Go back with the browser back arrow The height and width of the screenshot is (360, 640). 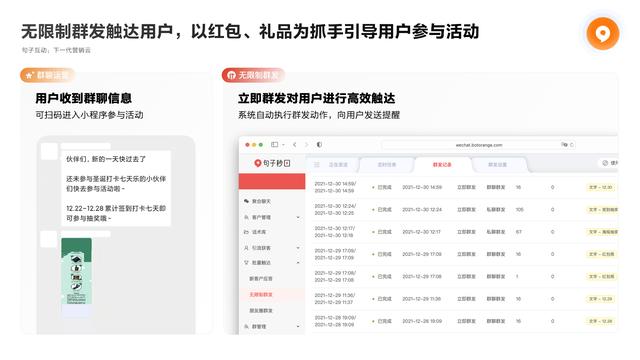pos(295,144)
